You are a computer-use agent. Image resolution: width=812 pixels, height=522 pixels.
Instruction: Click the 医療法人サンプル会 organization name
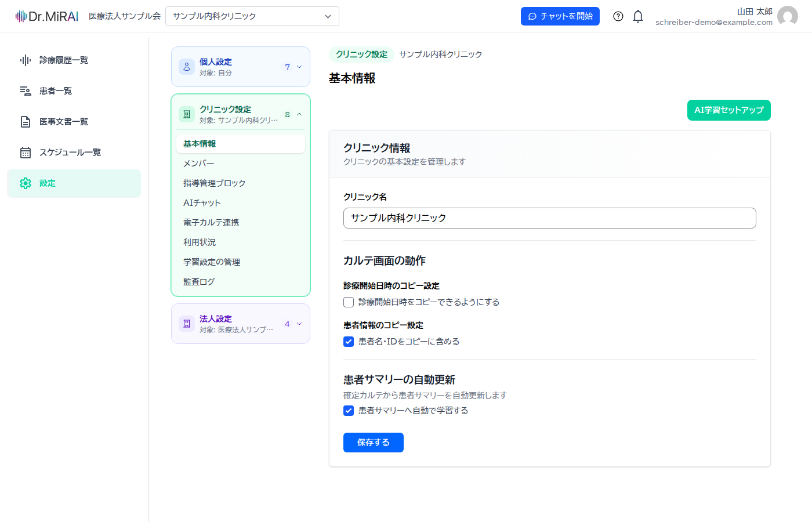(x=125, y=16)
